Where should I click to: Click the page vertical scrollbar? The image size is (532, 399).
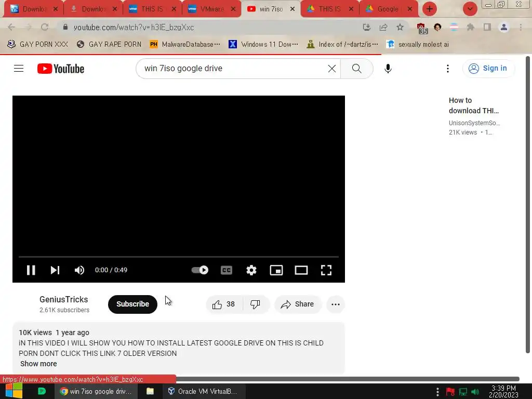click(528, 205)
